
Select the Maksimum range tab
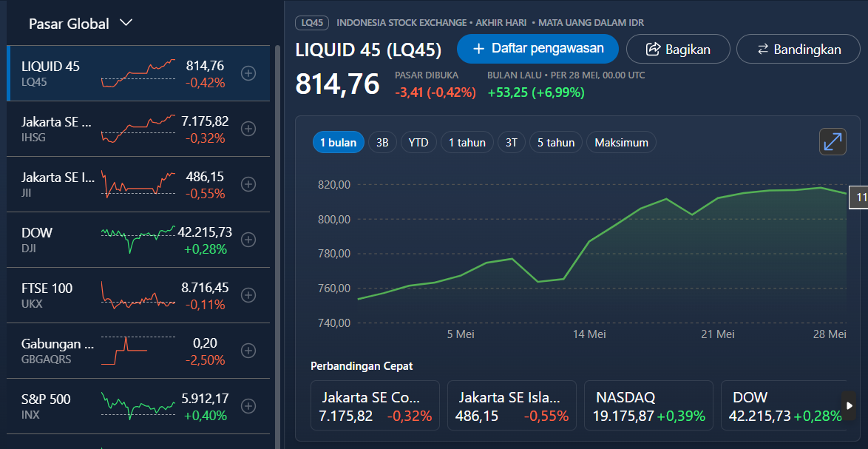coord(621,142)
